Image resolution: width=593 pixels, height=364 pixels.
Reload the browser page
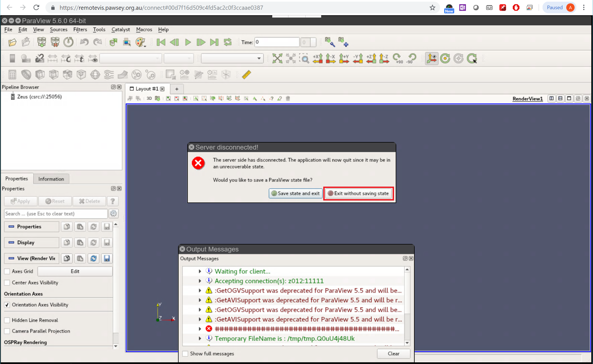coord(36,8)
